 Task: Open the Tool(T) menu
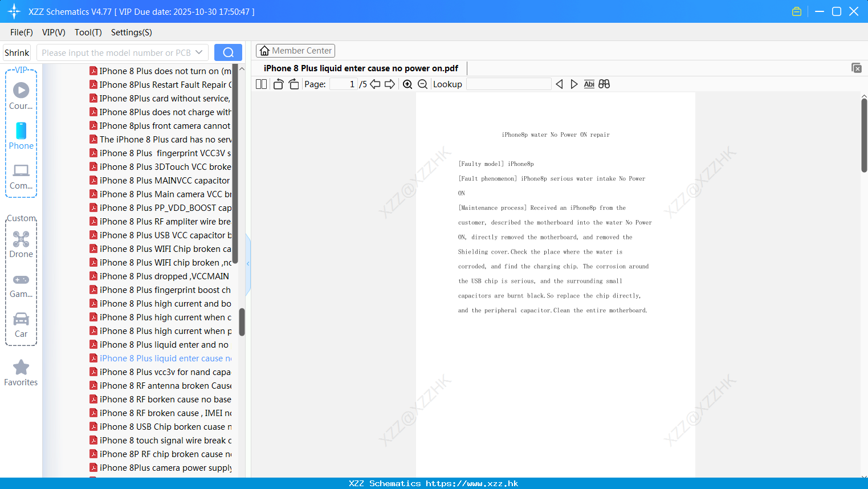pos(88,32)
